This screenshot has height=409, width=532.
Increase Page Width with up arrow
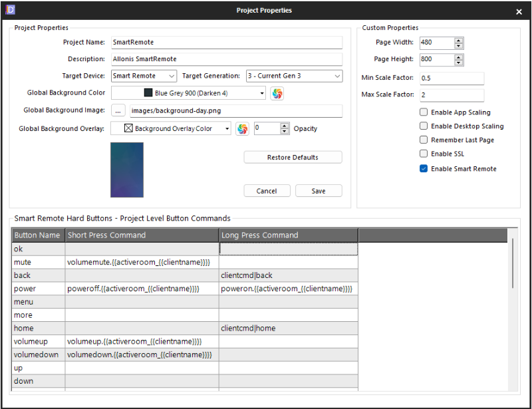pos(458,40)
